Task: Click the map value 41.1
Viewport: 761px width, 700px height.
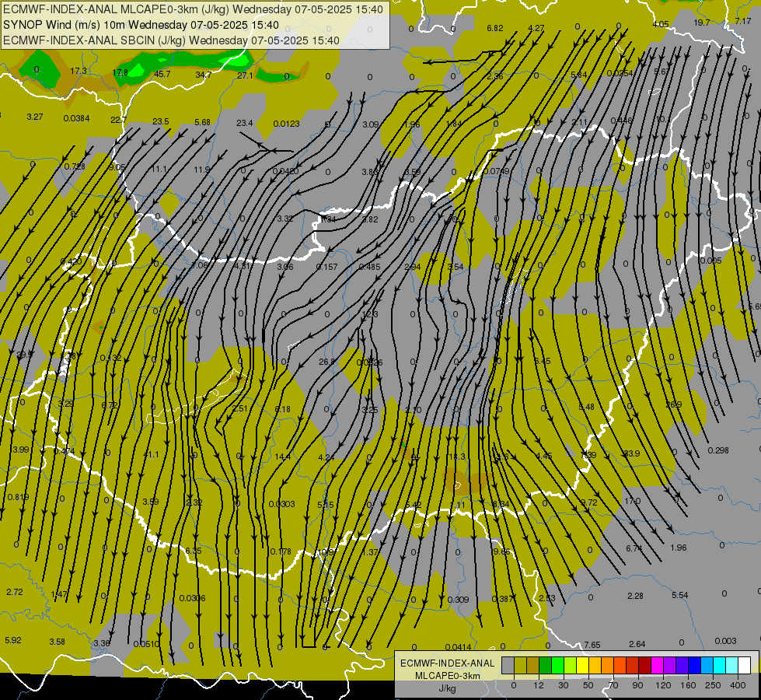Action: [152, 454]
